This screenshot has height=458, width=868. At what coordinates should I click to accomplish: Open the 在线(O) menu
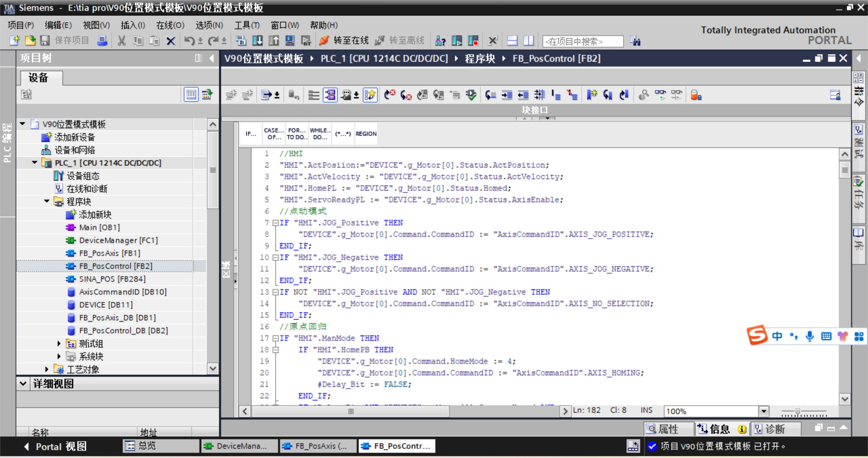tap(170, 25)
